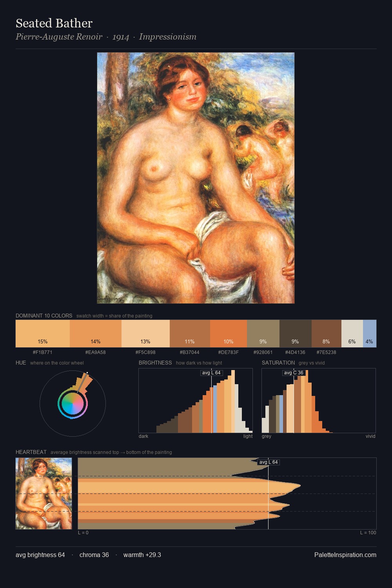
Task: Click the 'HUE' section heading
Action: [21, 363]
